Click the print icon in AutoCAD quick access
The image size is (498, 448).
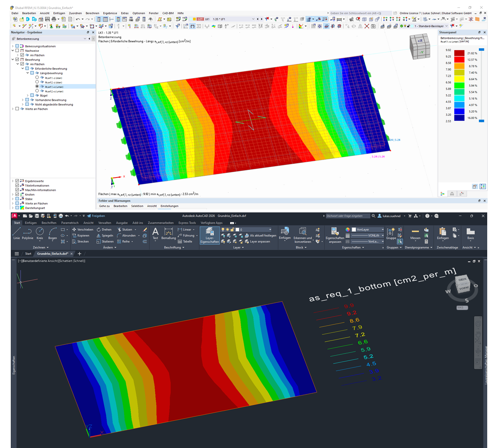61,216
